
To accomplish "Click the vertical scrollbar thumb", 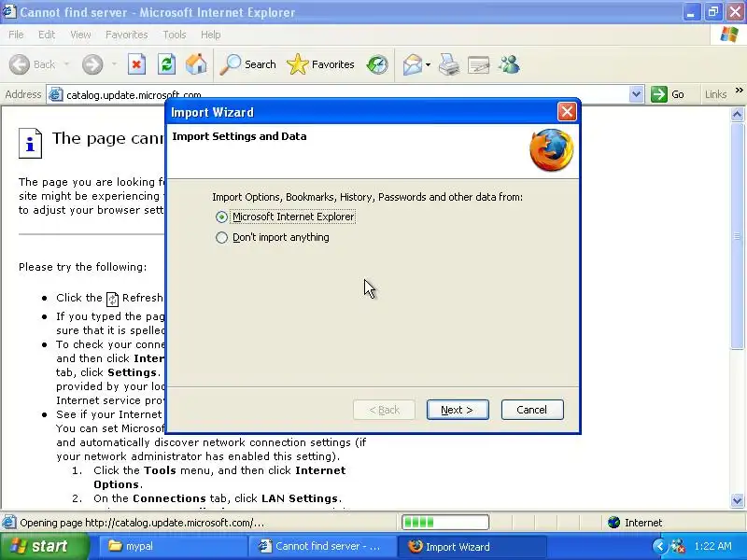I will tap(737, 236).
